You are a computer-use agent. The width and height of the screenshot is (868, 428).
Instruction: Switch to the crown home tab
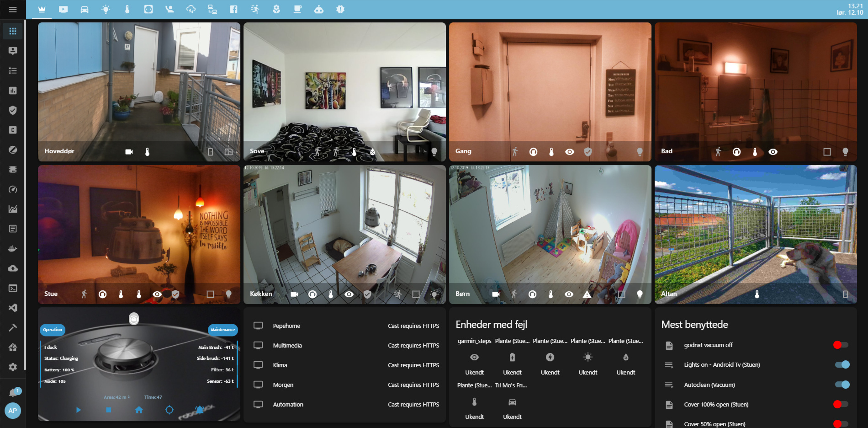pyautogui.click(x=42, y=9)
